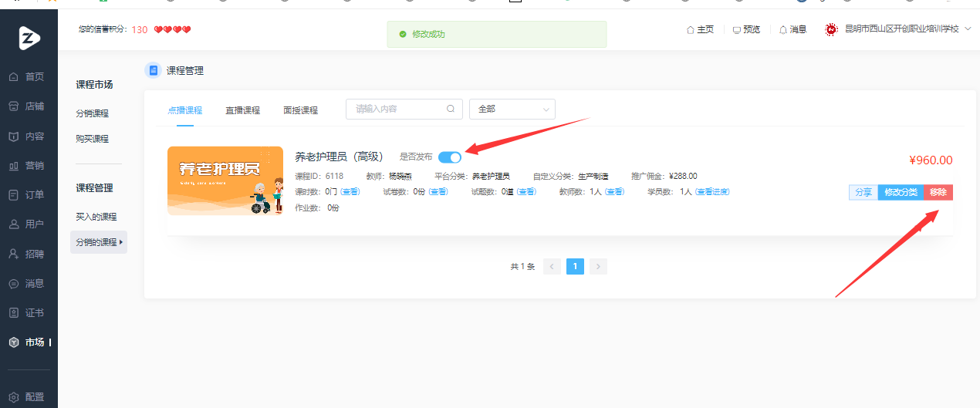The width and height of the screenshot is (980, 408).
Task: View details link for 试题数
Action: point(526,191)
